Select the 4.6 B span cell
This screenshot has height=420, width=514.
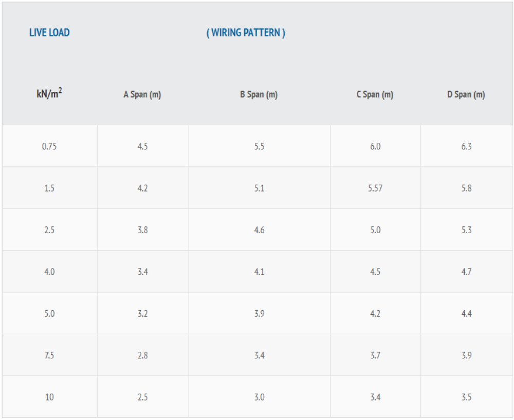tap(259, 230)
